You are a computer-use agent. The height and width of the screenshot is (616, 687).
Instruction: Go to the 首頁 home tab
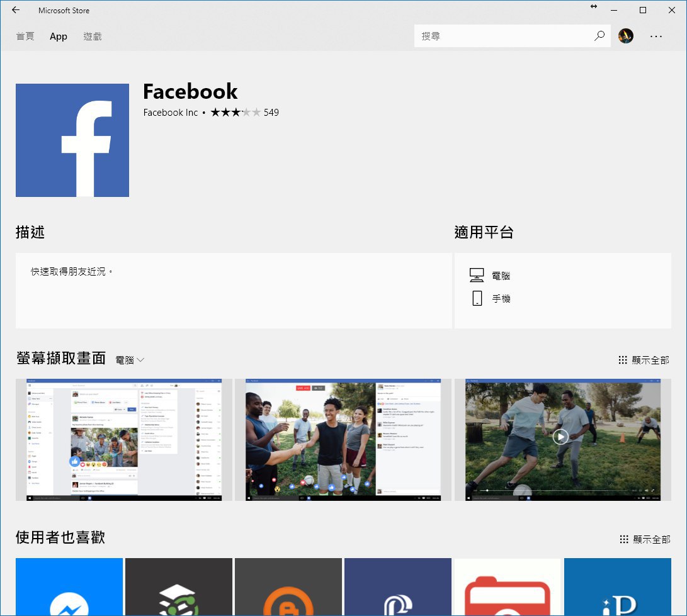point(25,36)
